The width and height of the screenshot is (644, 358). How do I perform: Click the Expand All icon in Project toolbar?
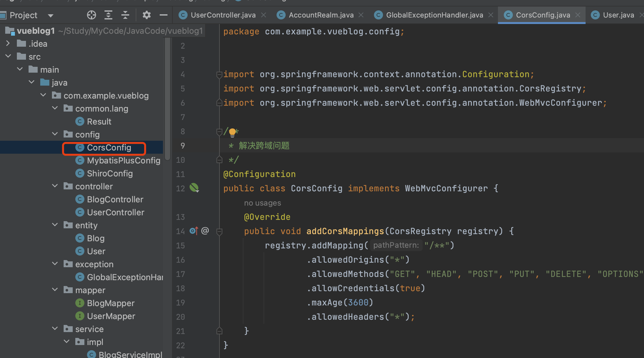[x=108, y=15]
